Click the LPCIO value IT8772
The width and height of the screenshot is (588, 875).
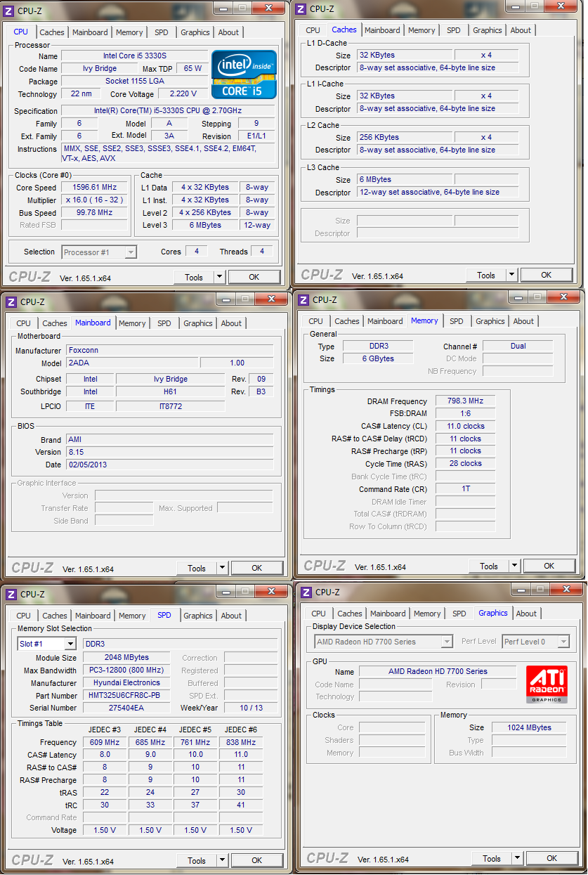coord(171,406)
